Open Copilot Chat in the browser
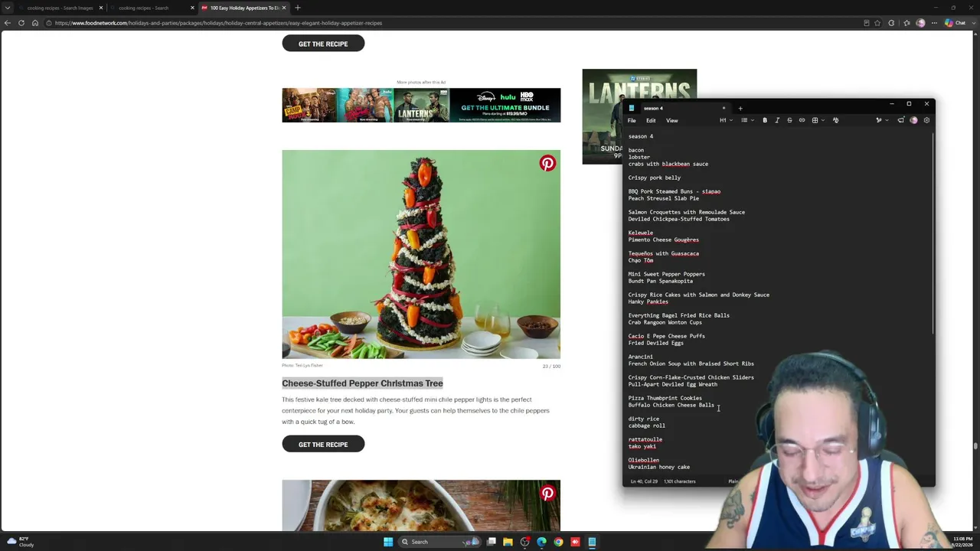This screenshot has height=551, width=980. point(955,23)
